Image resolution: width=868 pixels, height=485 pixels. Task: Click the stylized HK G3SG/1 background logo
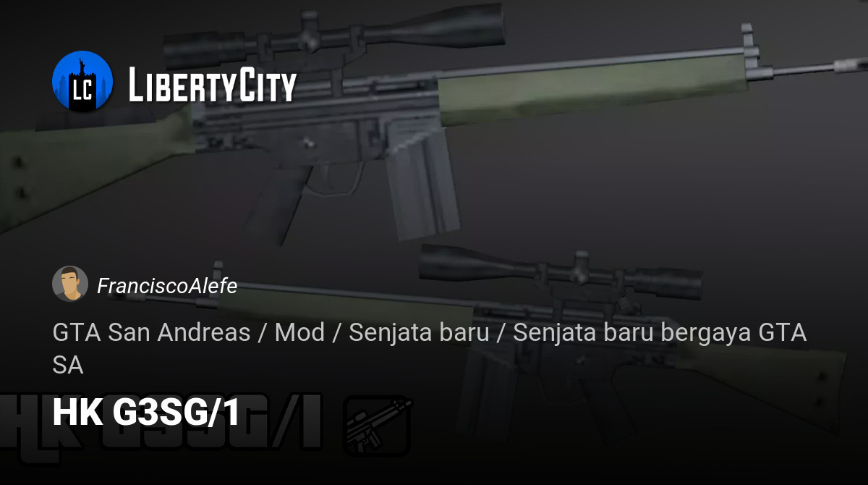[x=161, y=422]
